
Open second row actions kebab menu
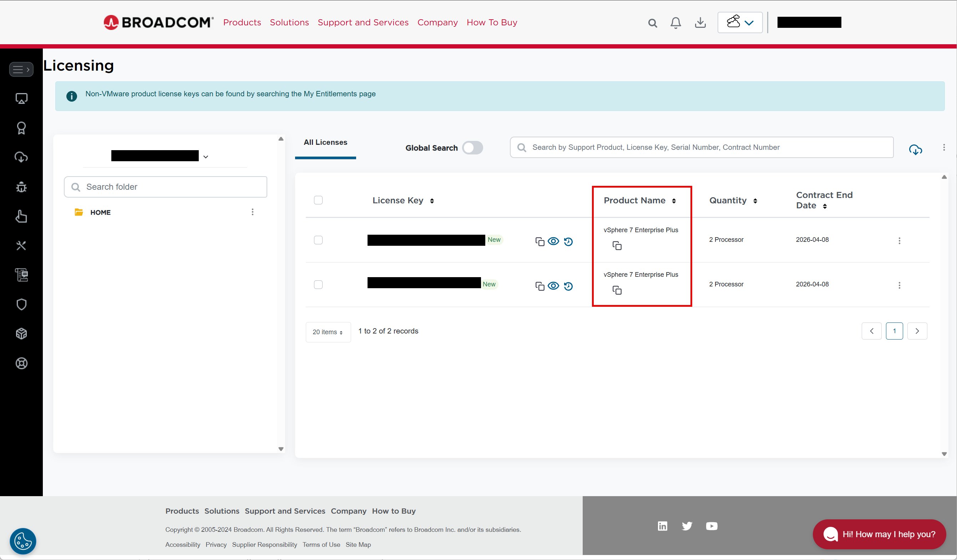899,285
